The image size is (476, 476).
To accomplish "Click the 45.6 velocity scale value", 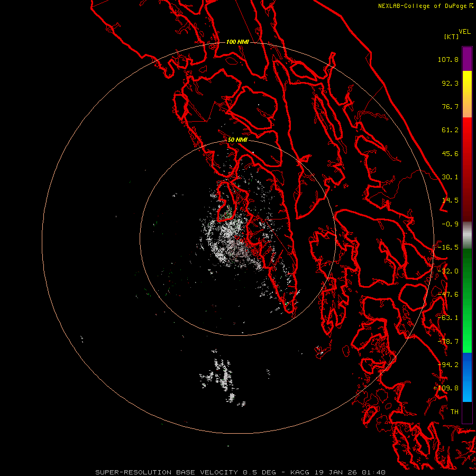I will point(450,153).
